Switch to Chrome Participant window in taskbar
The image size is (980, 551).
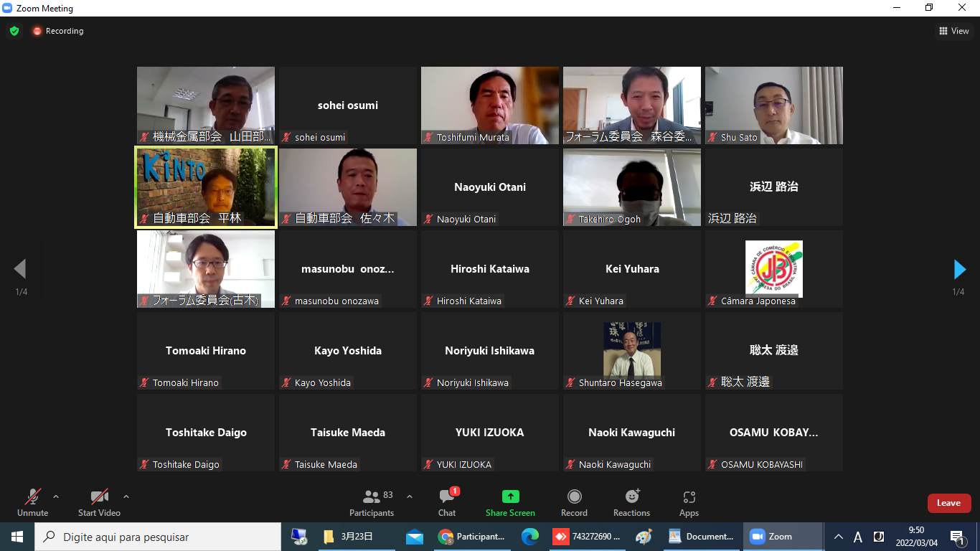point(472,537)
